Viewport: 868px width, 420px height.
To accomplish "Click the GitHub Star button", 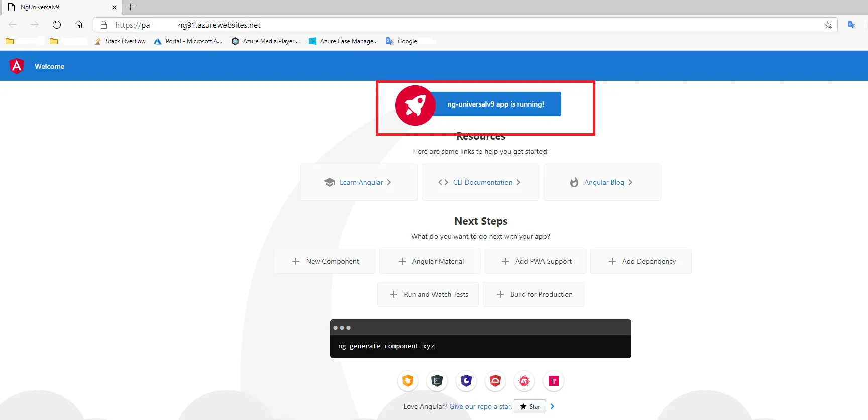I will pyautogui.click(x=530, y=407).
